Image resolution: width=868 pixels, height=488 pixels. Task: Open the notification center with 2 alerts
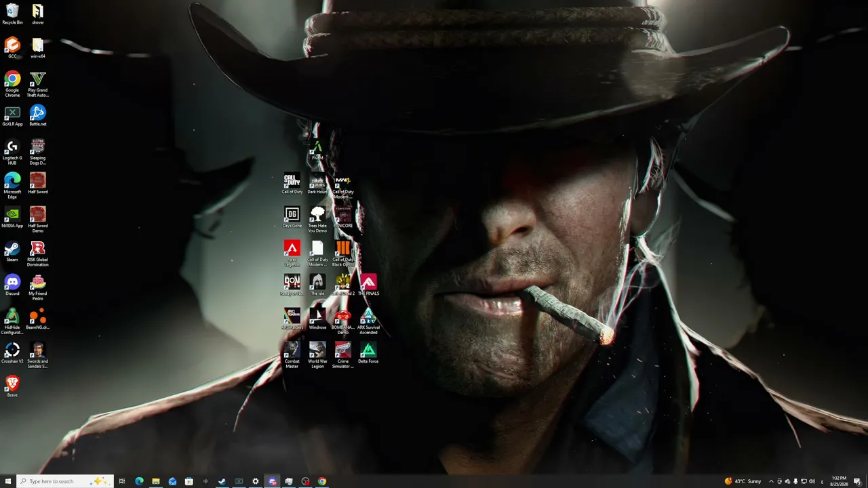(858, 481)
